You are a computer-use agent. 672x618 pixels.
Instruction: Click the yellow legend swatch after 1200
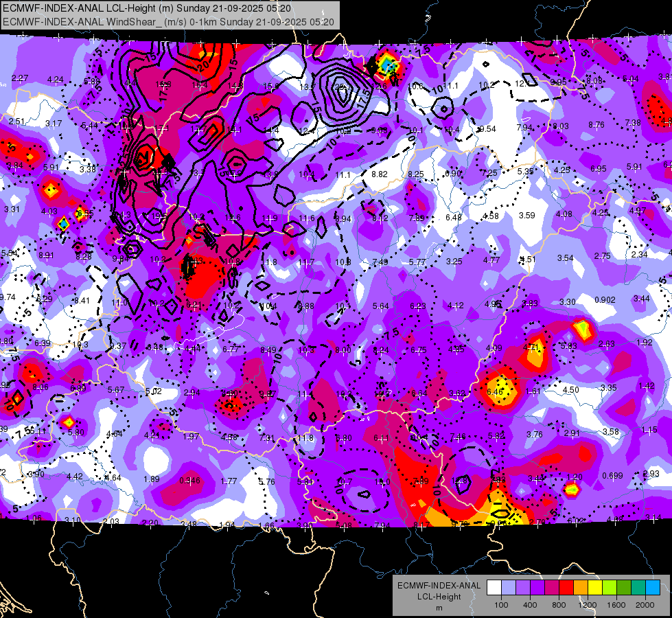tap(595, 588)
